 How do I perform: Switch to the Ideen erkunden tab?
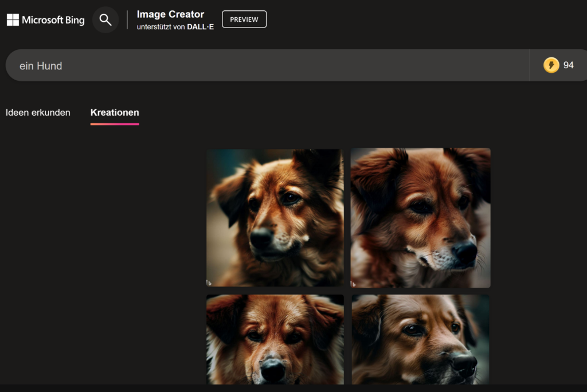click(38, 113)
